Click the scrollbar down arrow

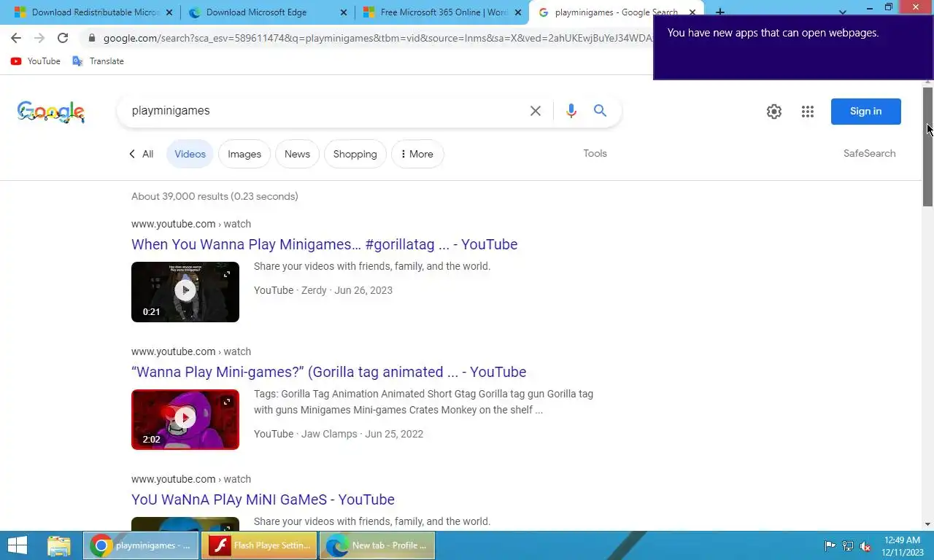pyautogui.click(x=927, y=524)
